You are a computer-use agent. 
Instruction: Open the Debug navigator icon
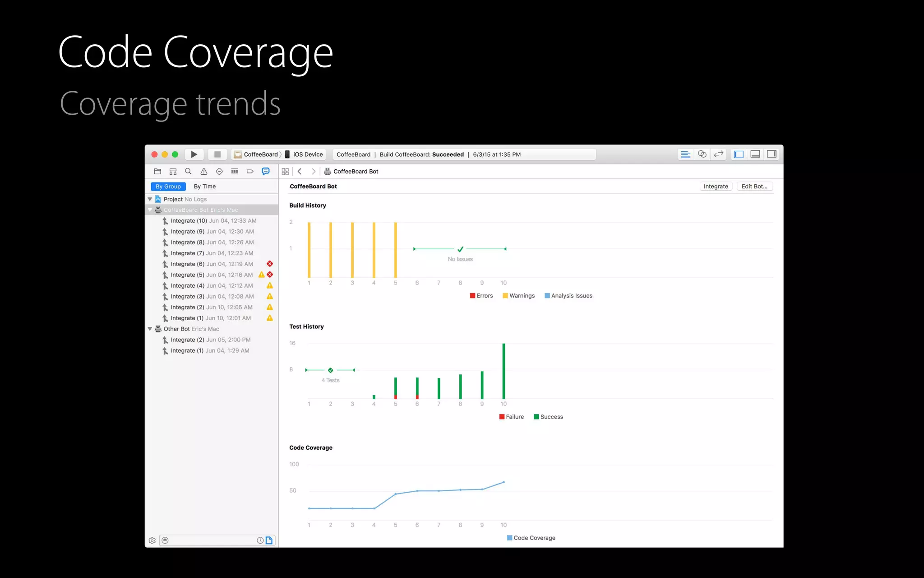(x=235, y=172)
